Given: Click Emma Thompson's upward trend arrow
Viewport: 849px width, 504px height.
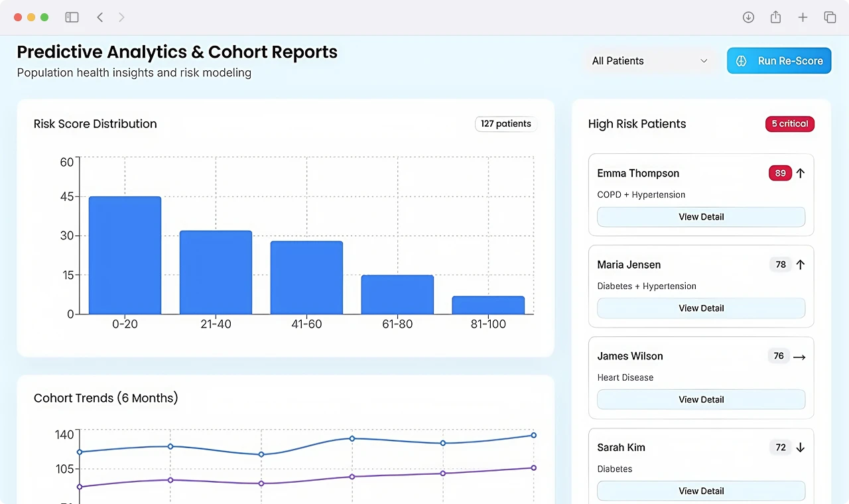Looking at the screenshot, I should [x=801, y=173].
